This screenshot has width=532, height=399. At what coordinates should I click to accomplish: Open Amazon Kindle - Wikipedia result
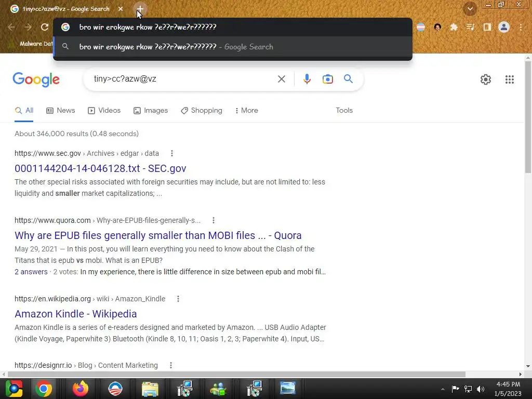[76, 314]
